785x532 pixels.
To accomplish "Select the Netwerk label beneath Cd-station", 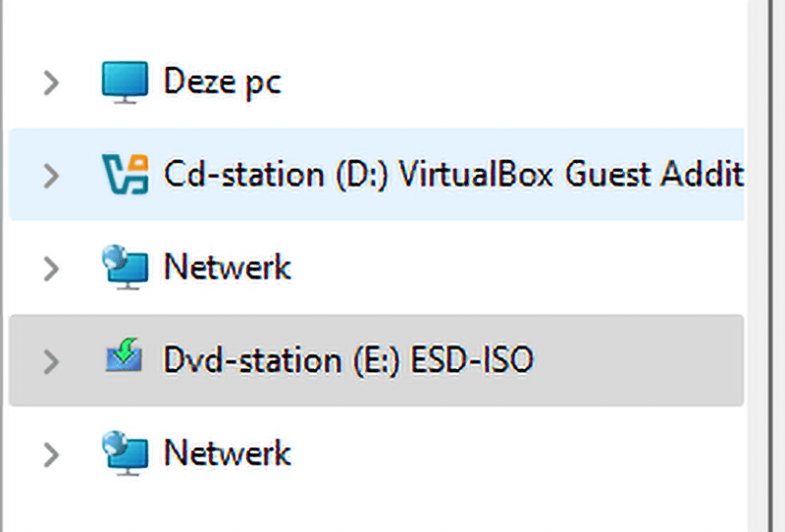I will [227, 267].
